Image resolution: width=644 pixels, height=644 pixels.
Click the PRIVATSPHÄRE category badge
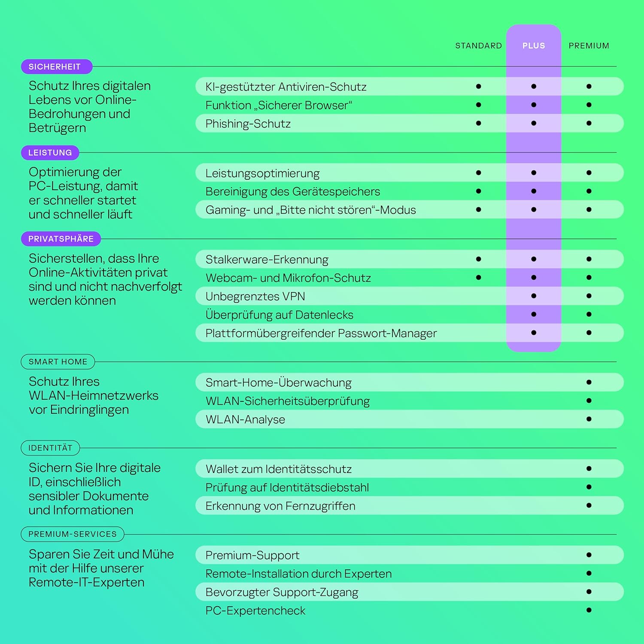click(x=61, y=239)
